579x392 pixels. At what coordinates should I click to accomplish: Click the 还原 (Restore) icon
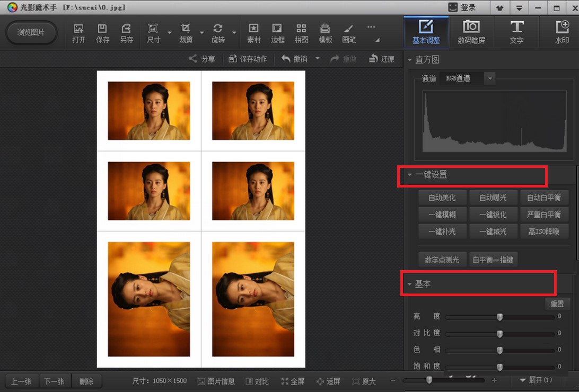tap(374, 59)
